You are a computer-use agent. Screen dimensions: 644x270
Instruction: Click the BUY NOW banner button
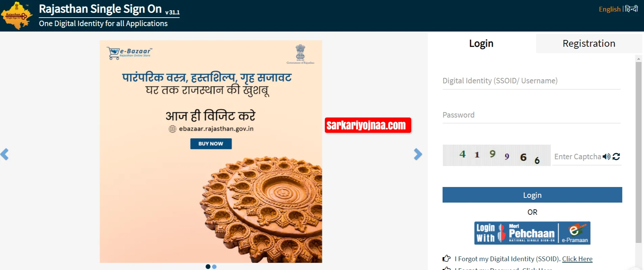click(211, 144)
